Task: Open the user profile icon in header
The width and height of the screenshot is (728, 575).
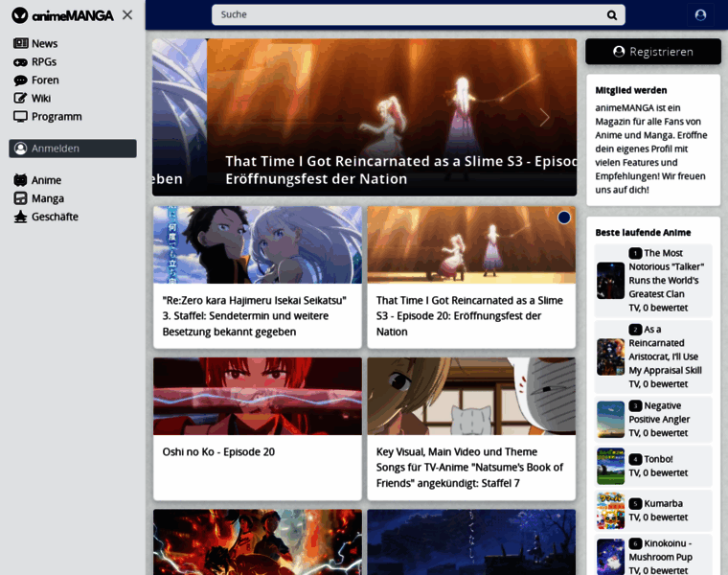Action: pos(700,15)
